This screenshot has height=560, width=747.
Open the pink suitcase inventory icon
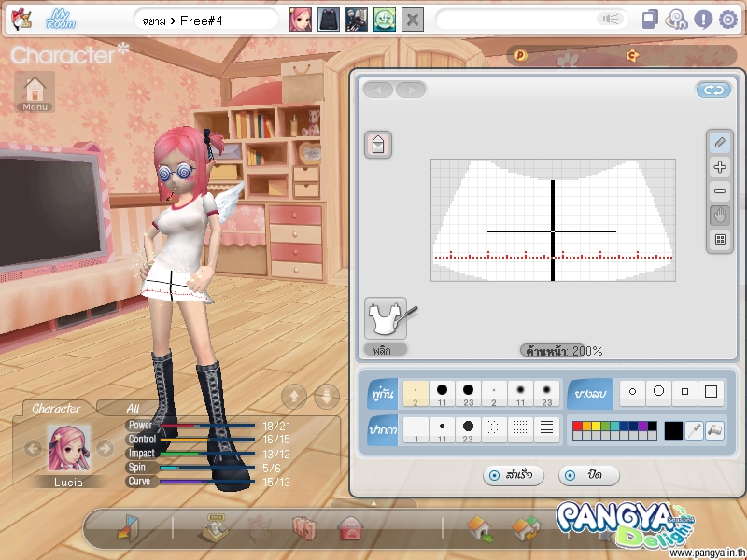click(x=304, y=528)
